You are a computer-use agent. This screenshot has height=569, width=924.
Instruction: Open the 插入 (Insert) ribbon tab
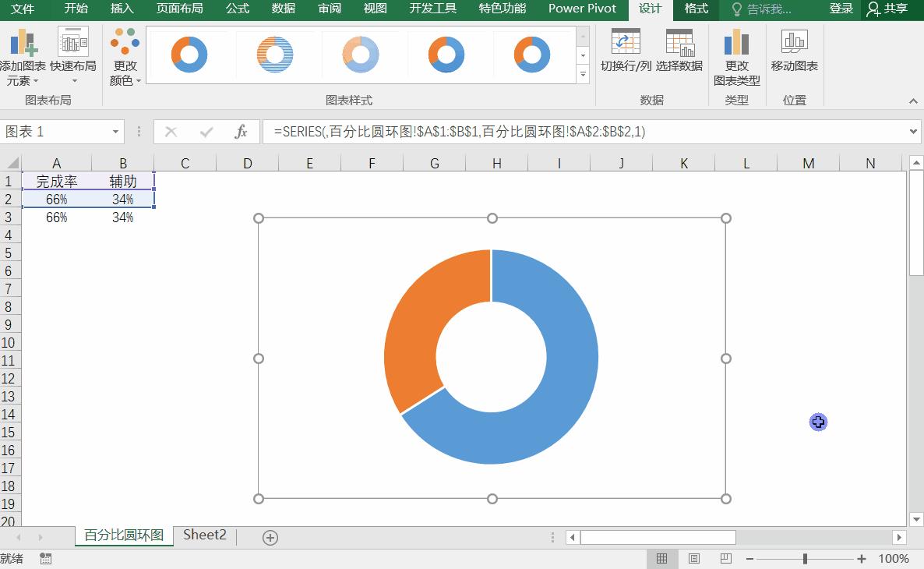122,9
